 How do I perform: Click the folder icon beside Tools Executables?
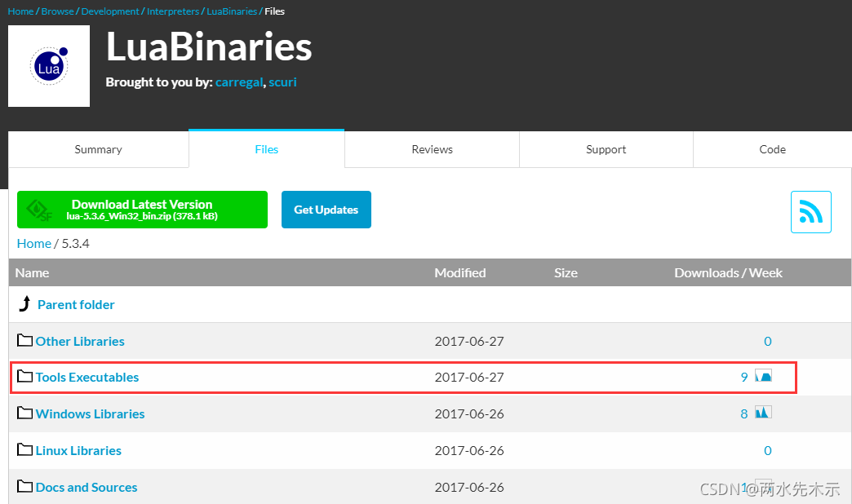[24, 377]
